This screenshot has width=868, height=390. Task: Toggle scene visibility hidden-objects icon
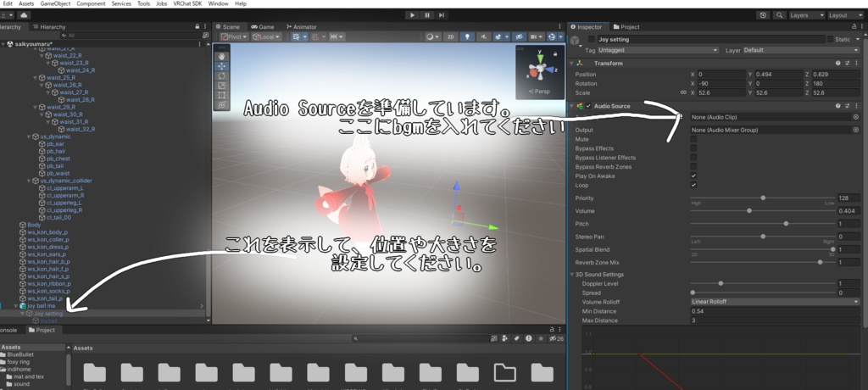(519, 36)
